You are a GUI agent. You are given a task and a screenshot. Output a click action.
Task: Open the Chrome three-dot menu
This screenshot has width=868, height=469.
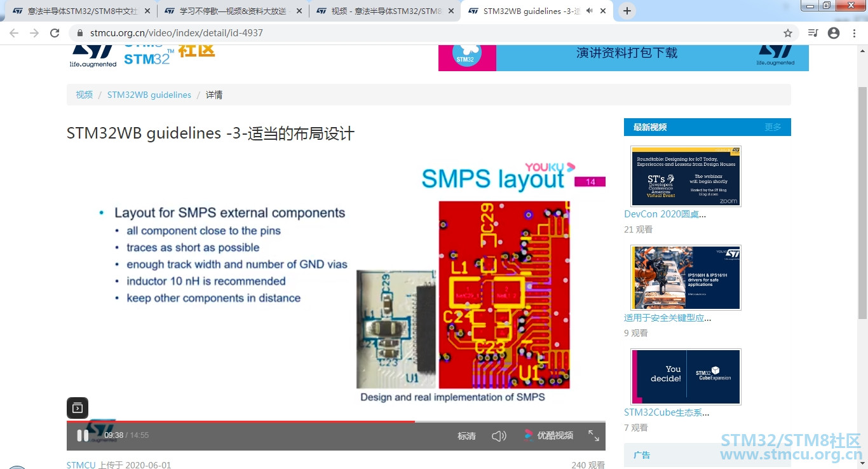[854, 33]
